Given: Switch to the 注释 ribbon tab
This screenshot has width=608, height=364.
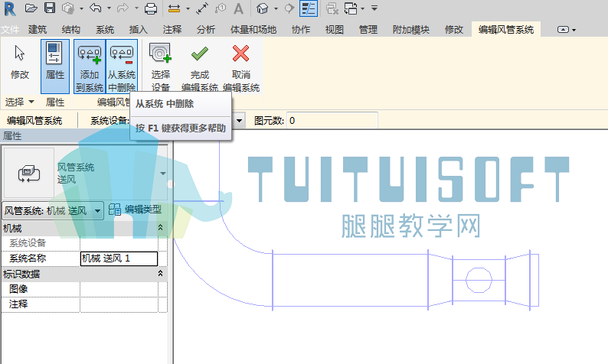Looking at the screenshot, I should click(x=172, y=29).
